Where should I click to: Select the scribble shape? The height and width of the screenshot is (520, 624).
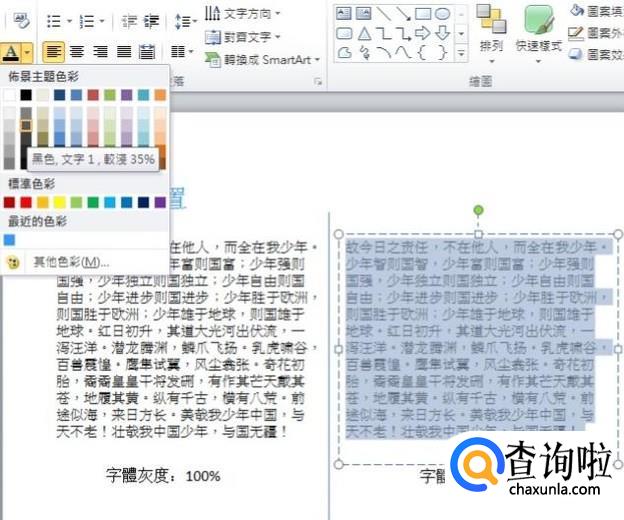364,53
